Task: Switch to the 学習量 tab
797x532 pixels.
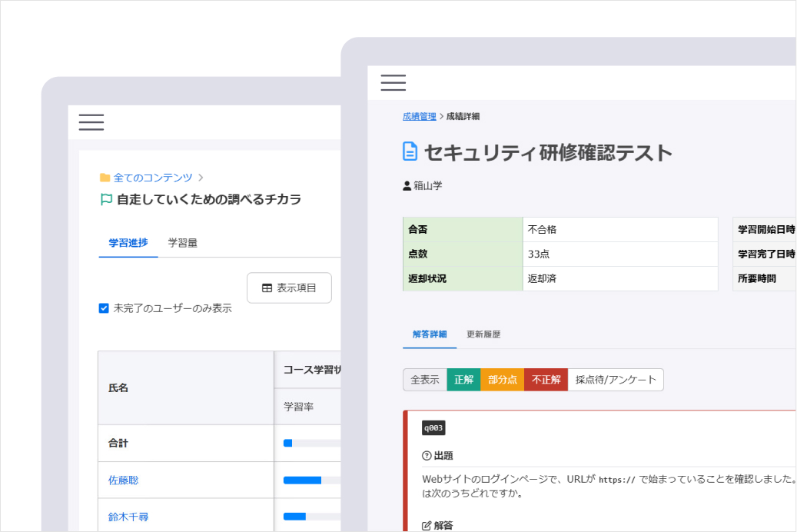Action: [x=182, y=241]
